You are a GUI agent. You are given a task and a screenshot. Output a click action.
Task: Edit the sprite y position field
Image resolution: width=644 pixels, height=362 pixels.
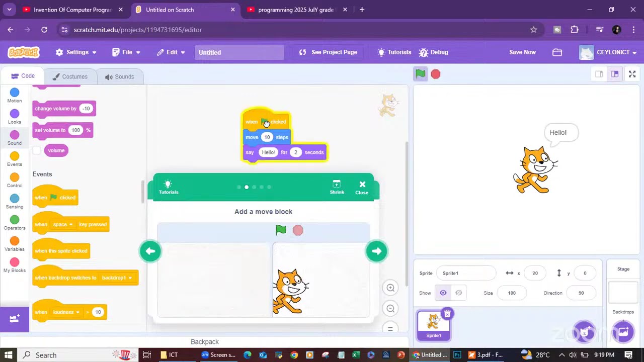tap(585, 273)
